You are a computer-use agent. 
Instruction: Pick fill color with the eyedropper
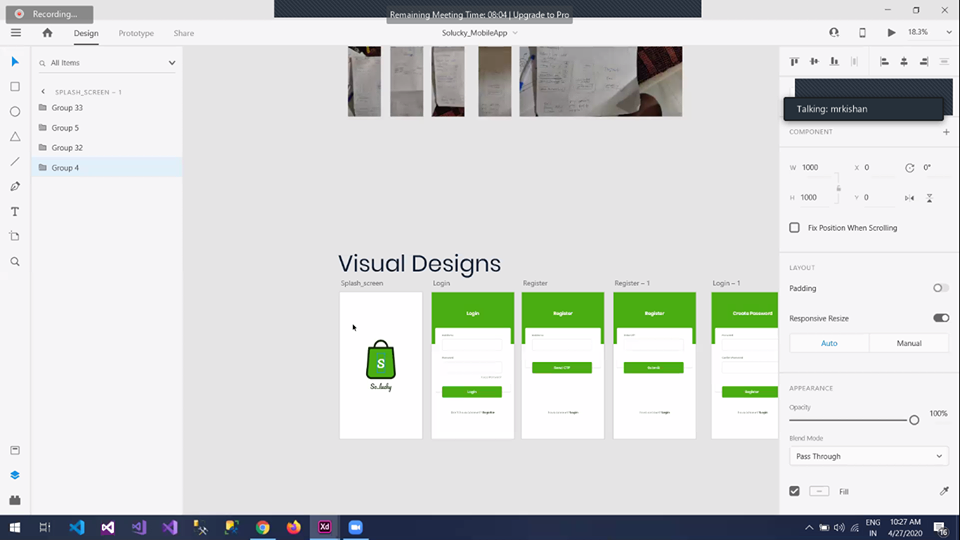pyautogui.click(x=943, y=491)
